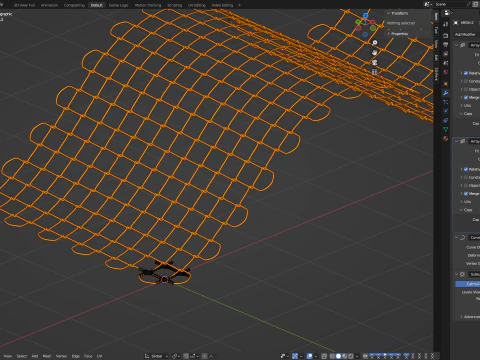The width and height of the screenshot is (480, 360).
Task: Collapse the first Array modifier panel
Action: [457, 45]
